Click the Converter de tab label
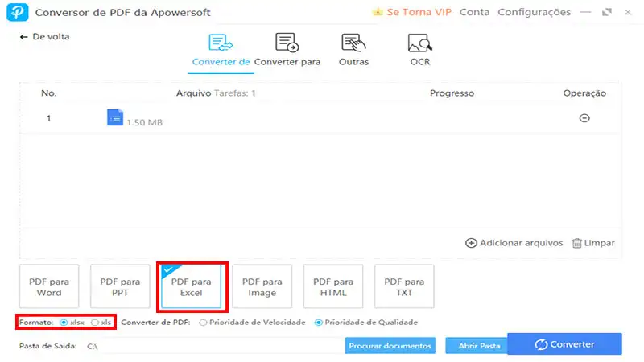The height and width of the screenshot is (362, 644). click(221, 62)
